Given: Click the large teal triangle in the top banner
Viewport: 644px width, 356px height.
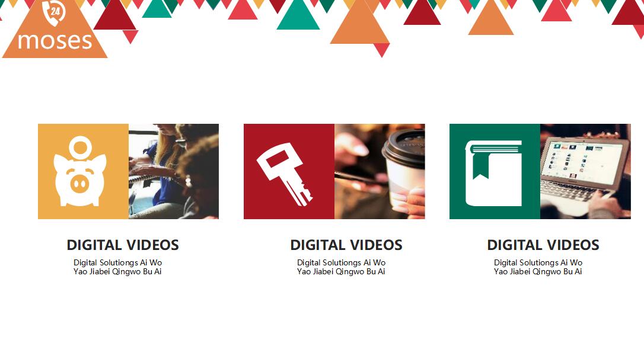Looking at the screenshot, I should (x=298, y=17).
